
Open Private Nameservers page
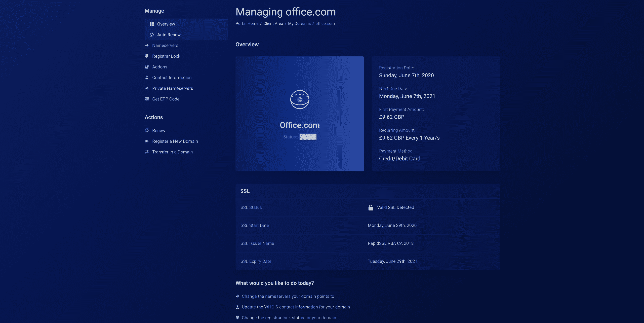(172, 88)
